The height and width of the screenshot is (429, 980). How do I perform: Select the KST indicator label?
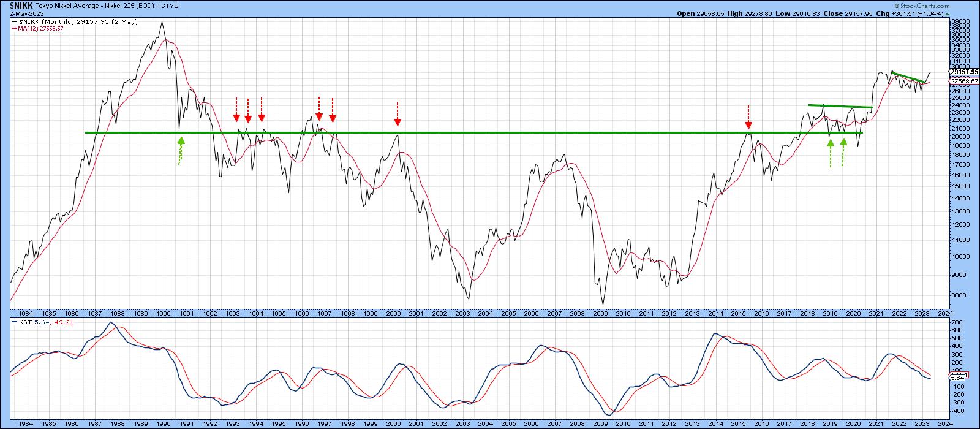(x=19, y=321)
